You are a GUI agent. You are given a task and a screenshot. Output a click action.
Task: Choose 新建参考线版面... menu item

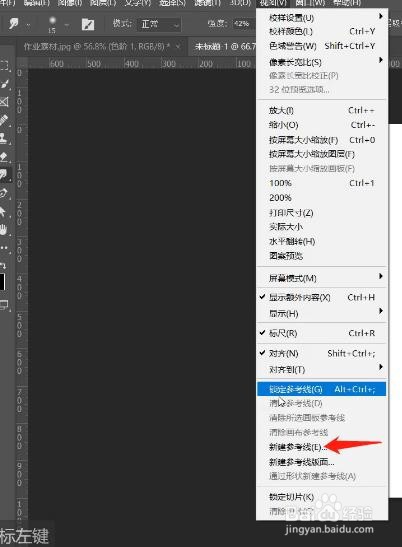tap(321, 462)
